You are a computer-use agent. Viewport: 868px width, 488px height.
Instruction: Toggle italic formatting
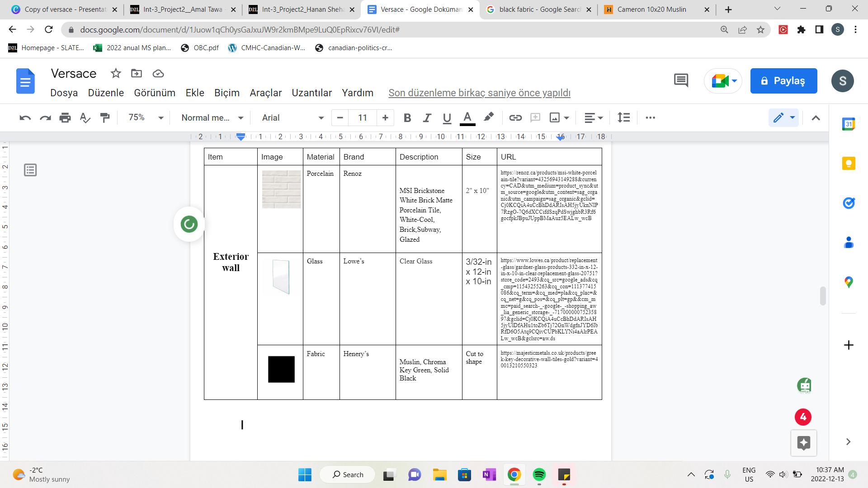tap(427, 118)
